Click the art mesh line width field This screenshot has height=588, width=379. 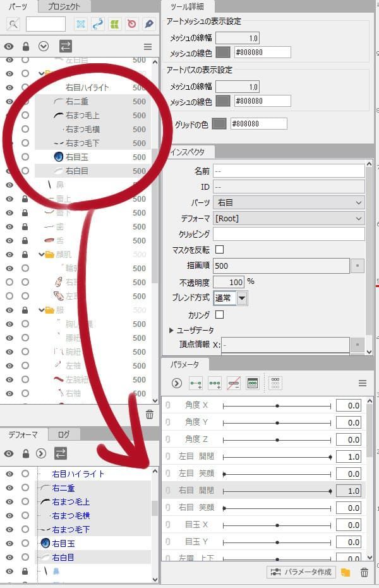click(x=238, y=38)
